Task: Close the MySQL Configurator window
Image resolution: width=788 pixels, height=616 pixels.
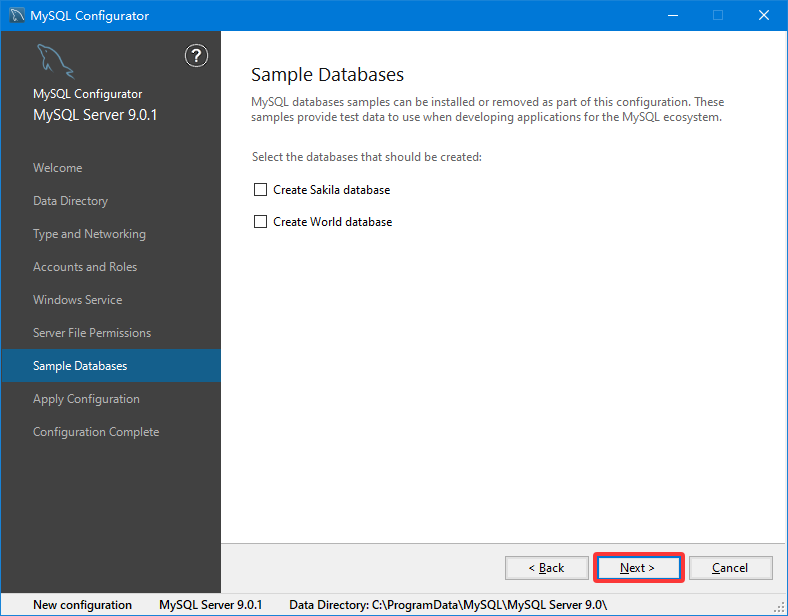Action: click(x=764, y=15)
